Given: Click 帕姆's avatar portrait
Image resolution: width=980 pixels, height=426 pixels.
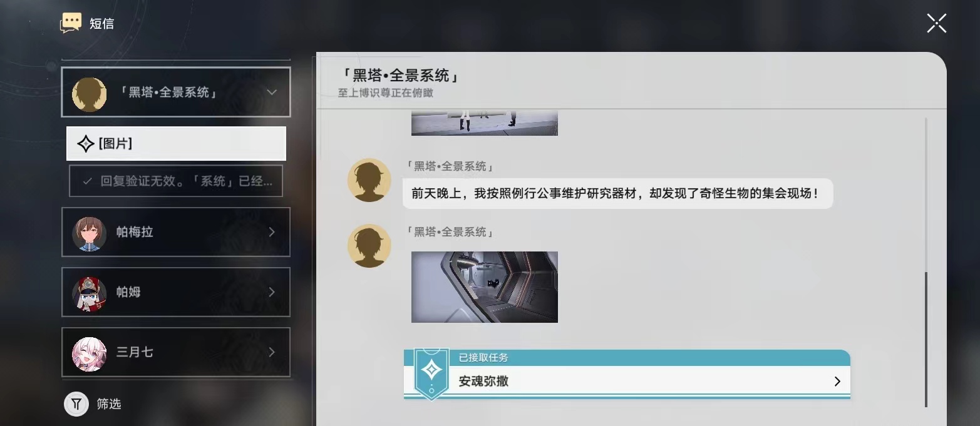Looking at the screenshot, I should pos(89,293).
